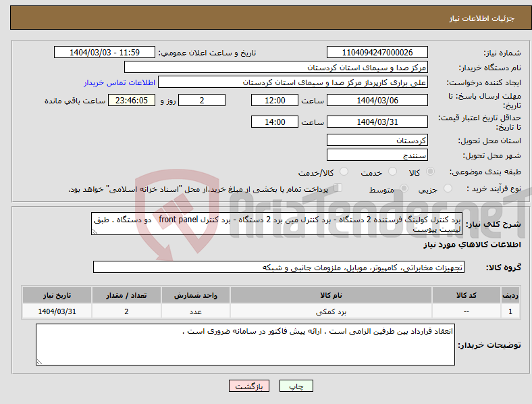Viewport: 532px width, 404px height.
Task: Click the تعداد / مقدار column header
Action: pyautogui.click(x=126, y=295)
